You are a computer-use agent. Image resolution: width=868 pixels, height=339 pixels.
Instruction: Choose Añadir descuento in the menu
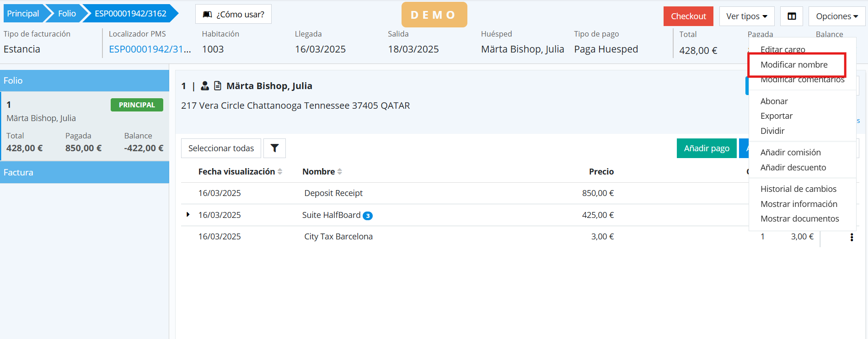(793, 168)
